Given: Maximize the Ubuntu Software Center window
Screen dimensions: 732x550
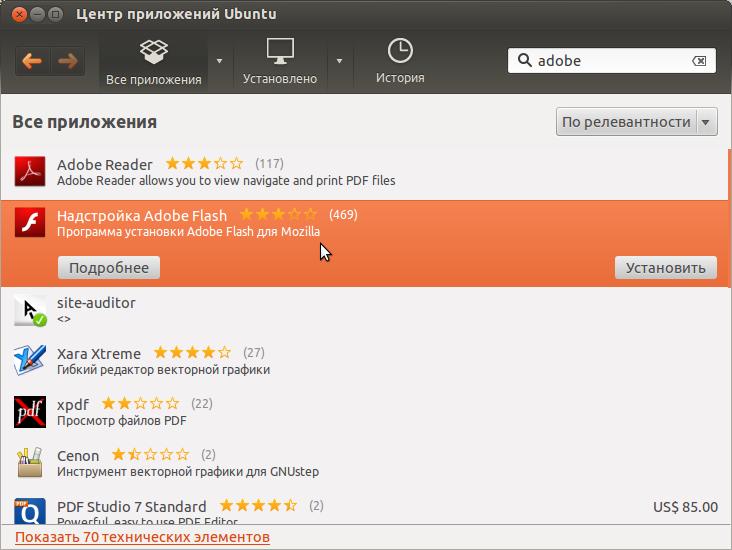Looking at the screenshot, I should 55,14.
